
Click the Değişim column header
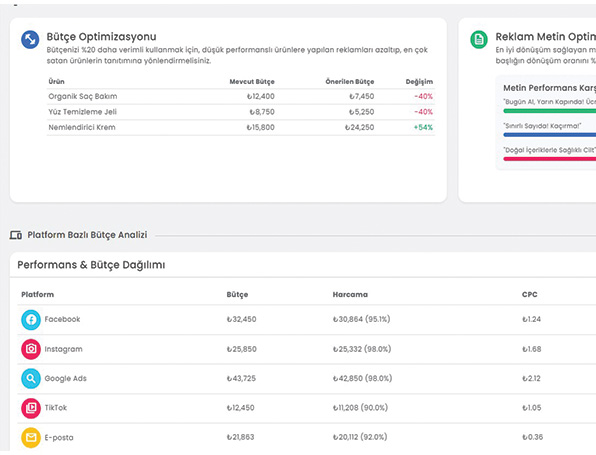[x=419, y=82]
